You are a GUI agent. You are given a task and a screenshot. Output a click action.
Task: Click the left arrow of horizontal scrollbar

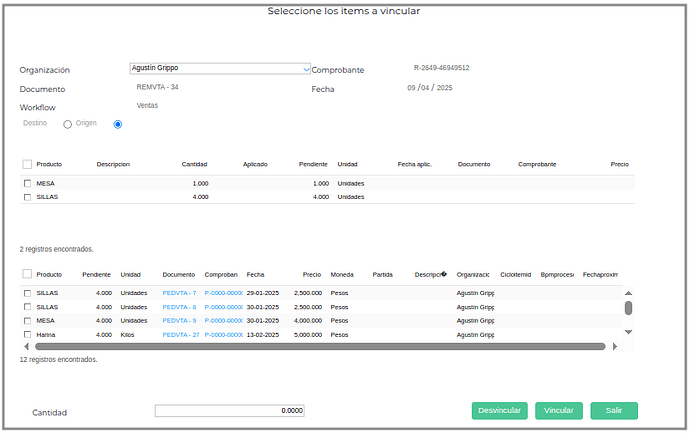25,346
